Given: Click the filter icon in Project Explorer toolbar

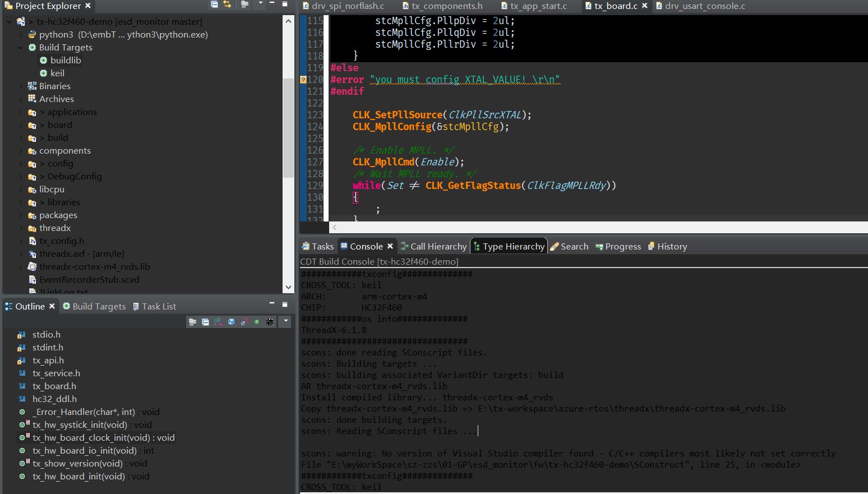Looking at the screenshot, I should [x=244, y=4].
